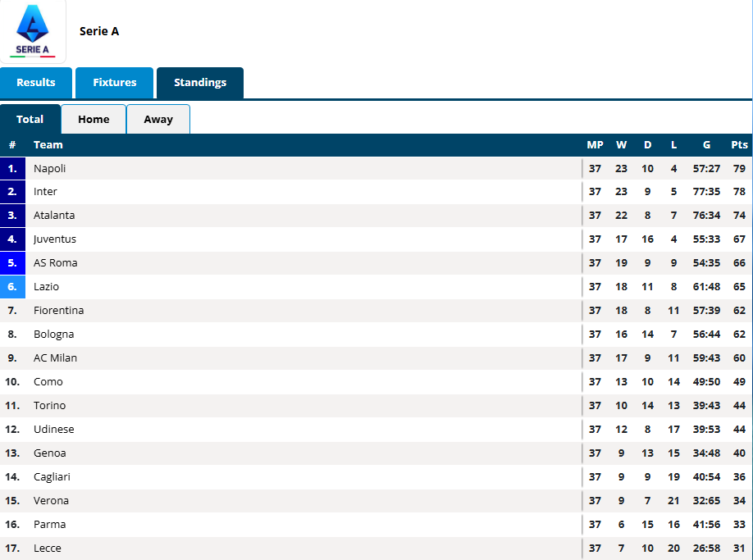Select the Standings tab

[x=200, y=83]
